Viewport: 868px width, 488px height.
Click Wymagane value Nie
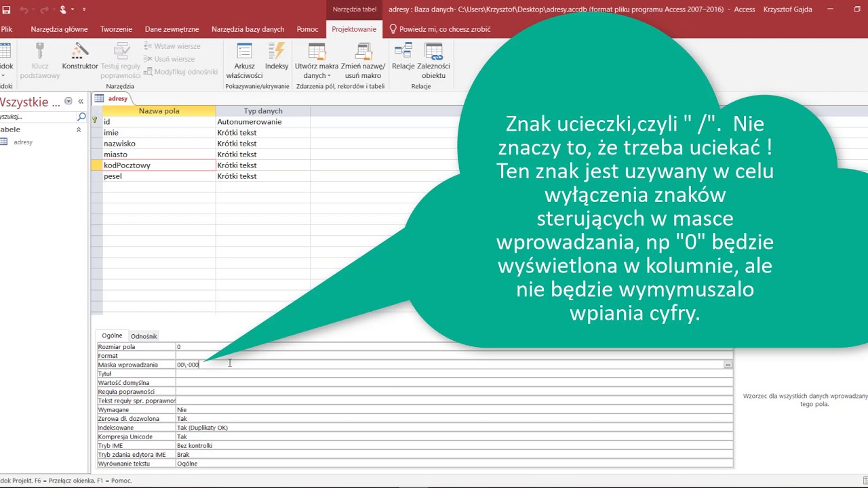[454, 410]
